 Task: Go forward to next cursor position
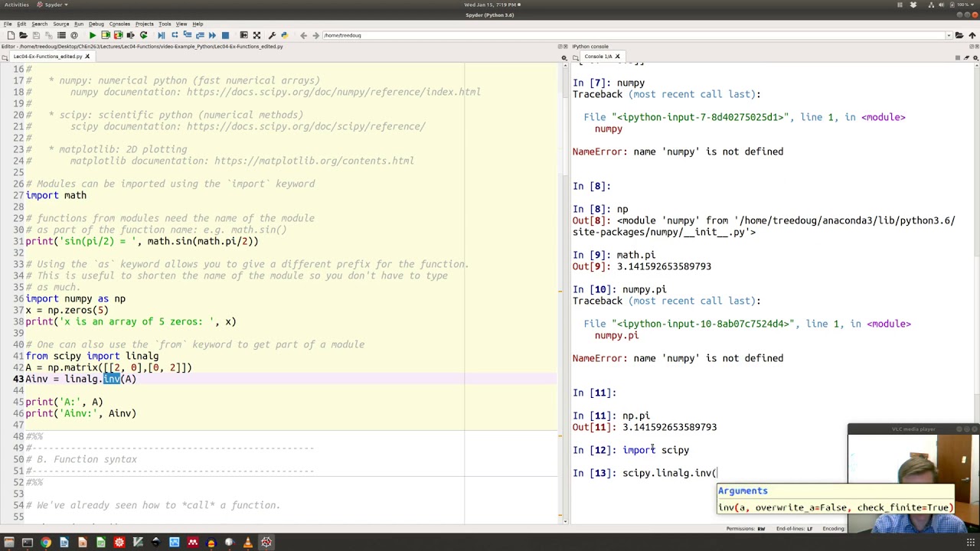coord(315,35)
